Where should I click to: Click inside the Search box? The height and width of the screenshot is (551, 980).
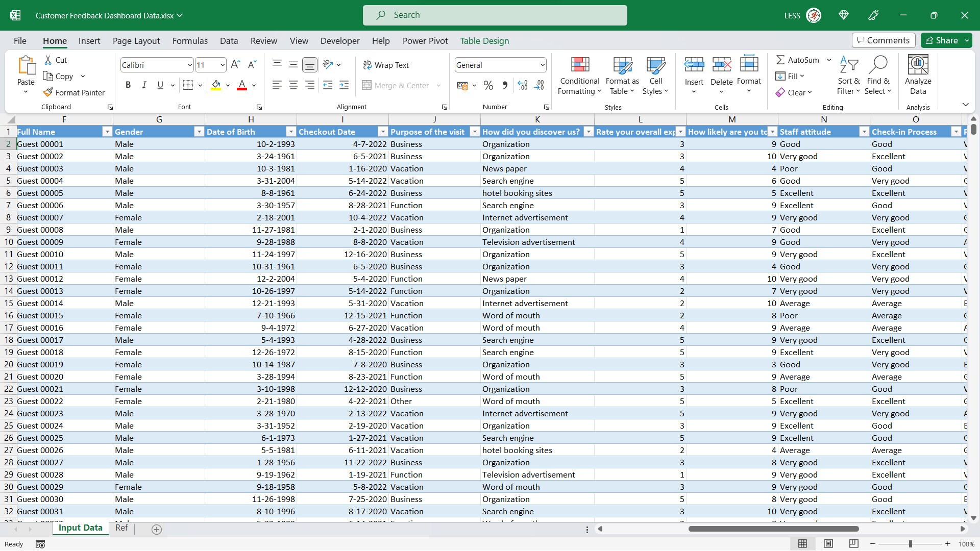[494, 15]
